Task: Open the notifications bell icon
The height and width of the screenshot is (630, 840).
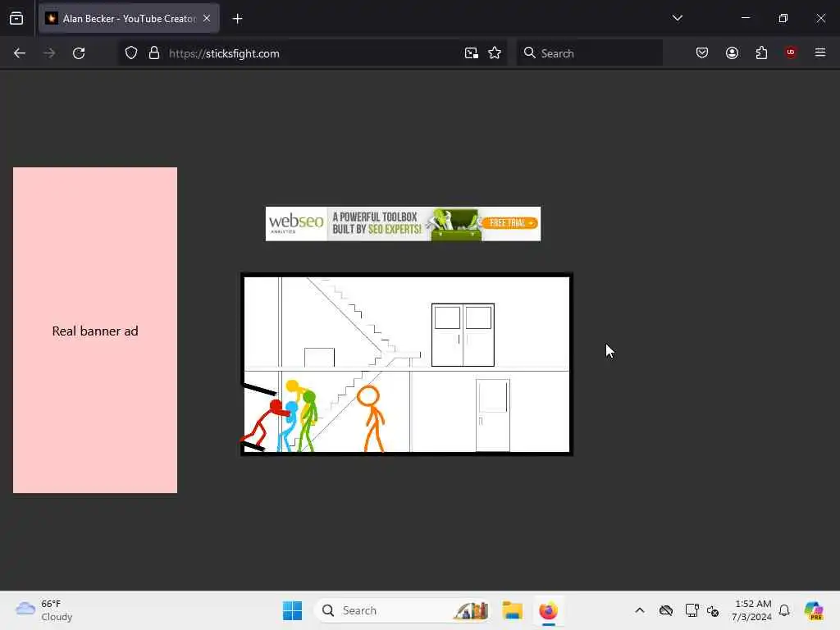Action: (x=784, y=610)
